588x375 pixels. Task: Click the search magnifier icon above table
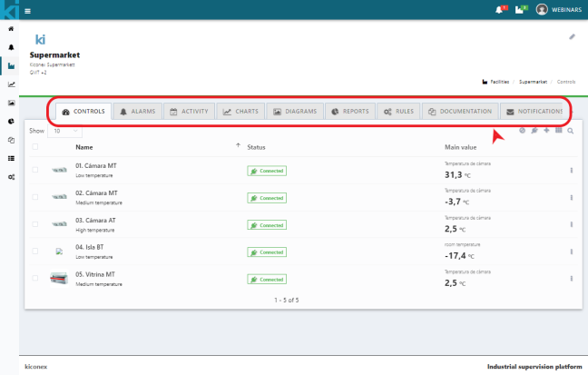(571, 131)
